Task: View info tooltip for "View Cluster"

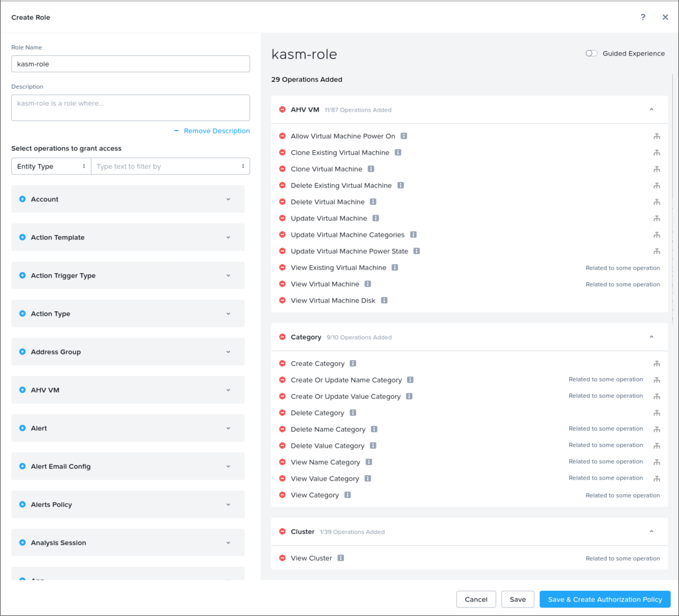Action: pos(341,558)
